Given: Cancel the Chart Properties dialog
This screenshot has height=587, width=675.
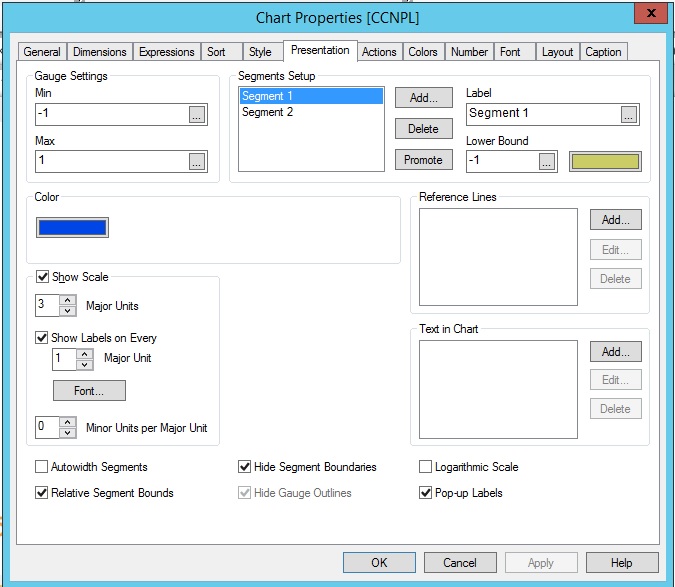Looking at the screenshot, I should coord(460,563).
